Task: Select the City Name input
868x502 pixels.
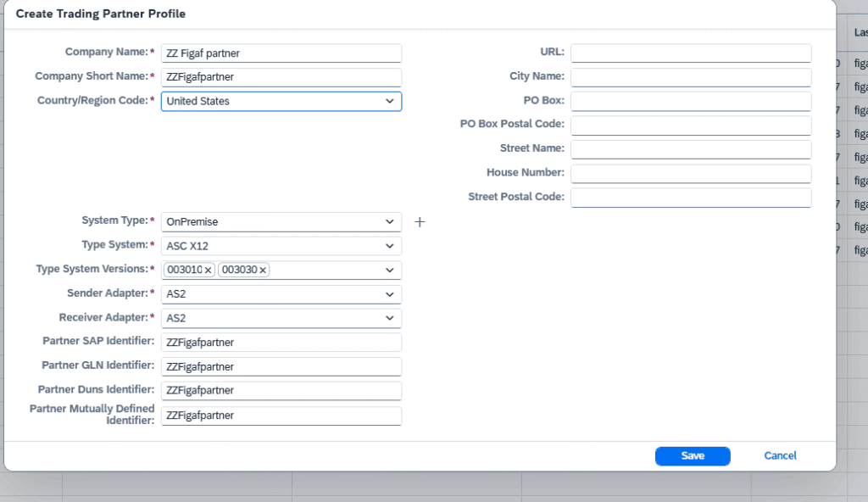Action: click(x=691, y=77)
